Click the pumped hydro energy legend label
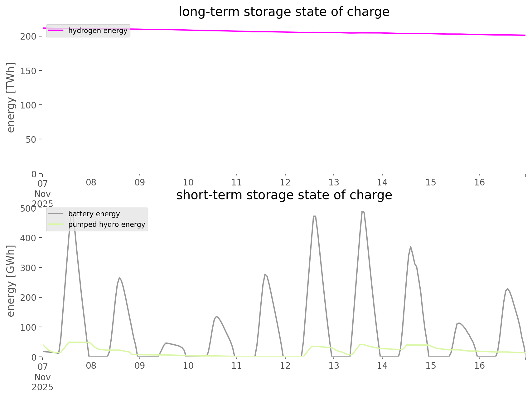This screenshot has height=398, width=532. (107, 224)
